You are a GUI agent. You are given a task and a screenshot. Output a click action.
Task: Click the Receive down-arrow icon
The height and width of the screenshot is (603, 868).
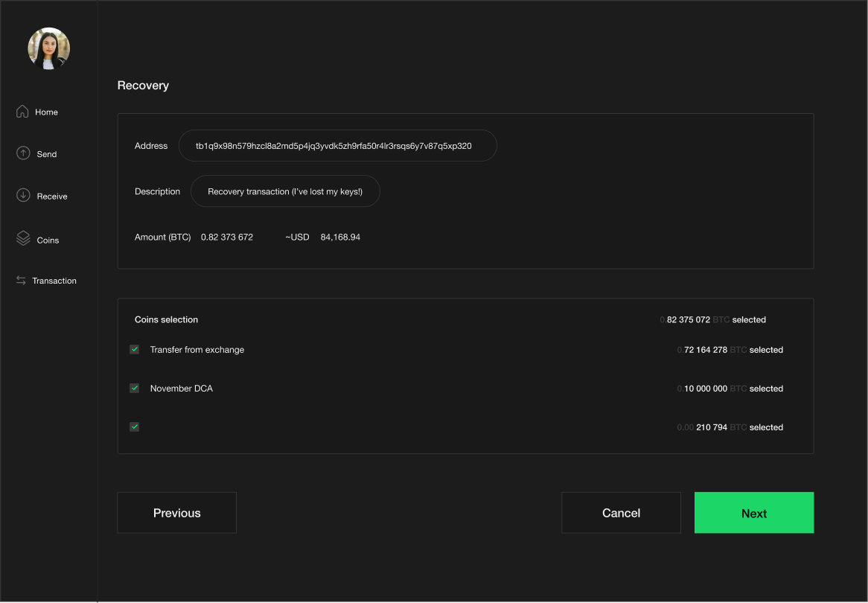23,196
